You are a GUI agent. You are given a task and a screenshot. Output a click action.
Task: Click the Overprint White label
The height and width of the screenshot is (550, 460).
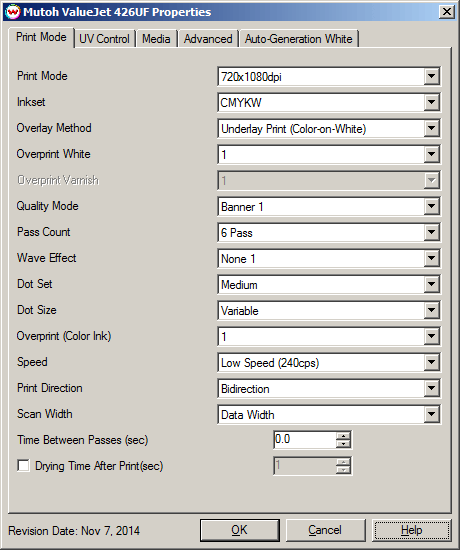tap(54, 154)
